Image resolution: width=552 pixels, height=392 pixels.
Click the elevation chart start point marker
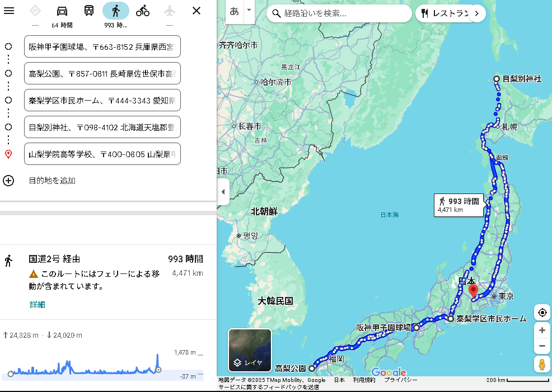(11, 374)
